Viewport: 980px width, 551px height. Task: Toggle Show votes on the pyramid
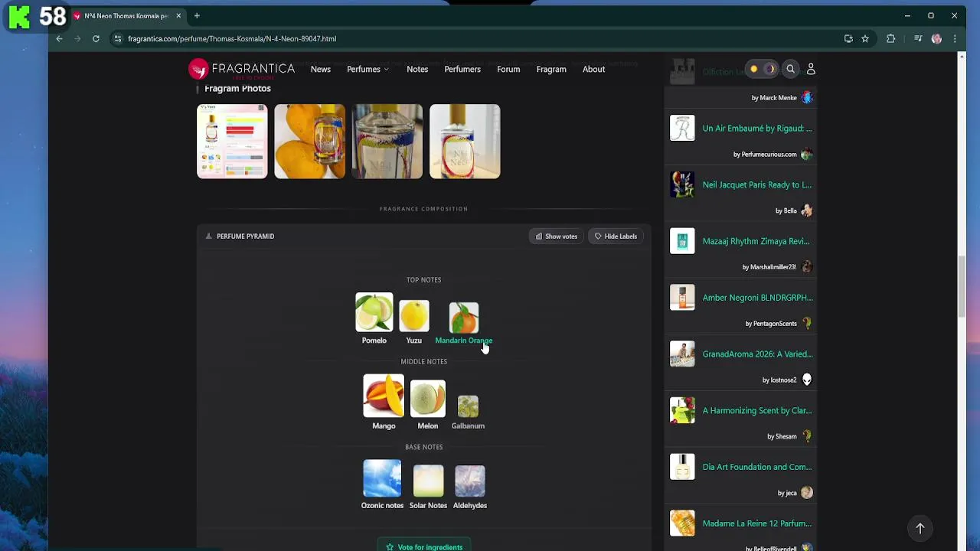557,236
